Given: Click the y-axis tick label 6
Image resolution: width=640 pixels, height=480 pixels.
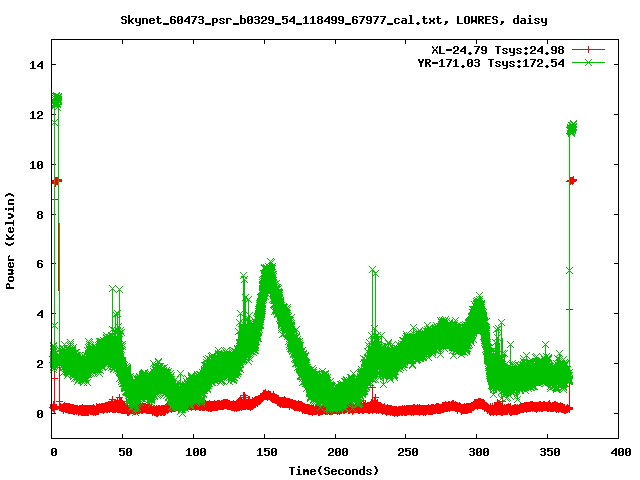Looking at the screenshot, I should pos(40,264).
